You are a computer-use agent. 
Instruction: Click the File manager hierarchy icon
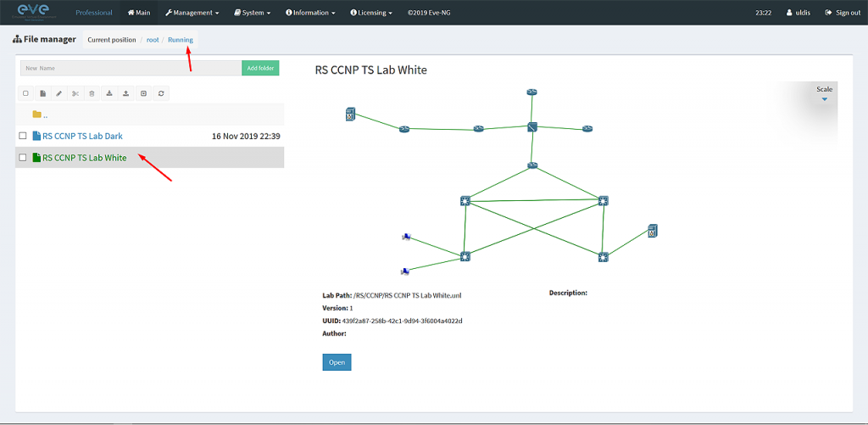(17, 39)
